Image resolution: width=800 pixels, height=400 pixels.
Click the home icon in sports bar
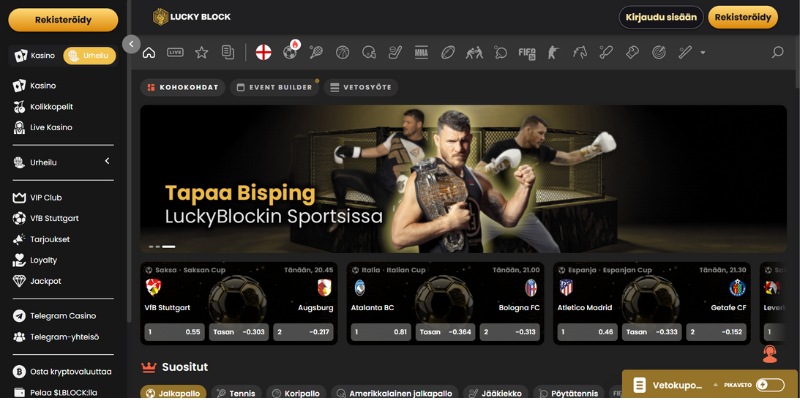pos(149,52)
